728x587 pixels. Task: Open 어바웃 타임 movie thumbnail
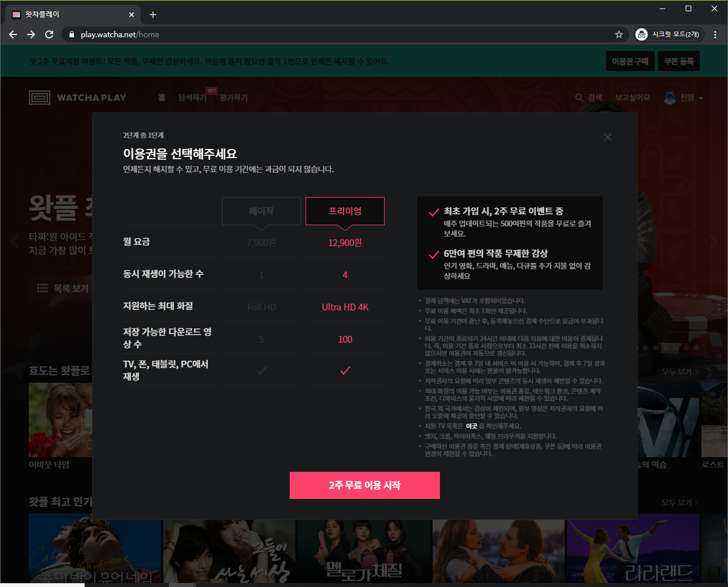coord(60,420)
